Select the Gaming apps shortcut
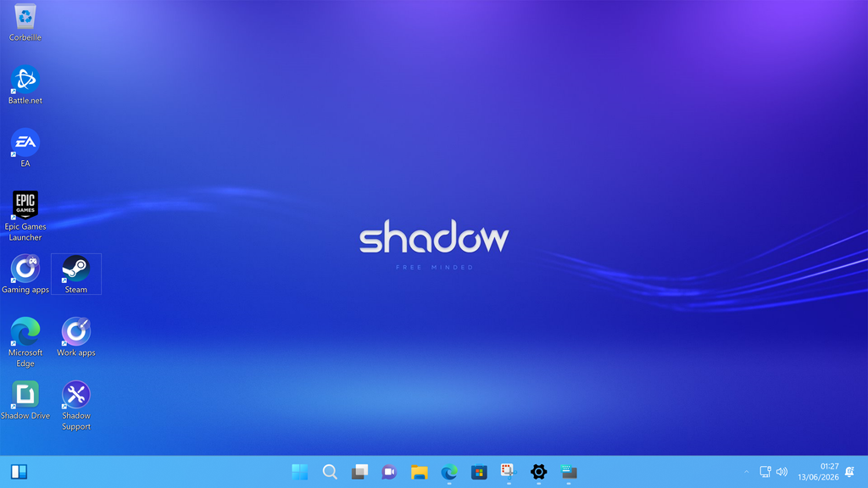868x488 pixels. [25, 274]
